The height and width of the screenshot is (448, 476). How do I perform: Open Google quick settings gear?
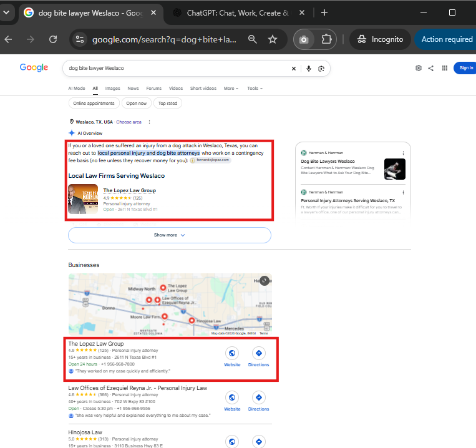pos(419,68)
